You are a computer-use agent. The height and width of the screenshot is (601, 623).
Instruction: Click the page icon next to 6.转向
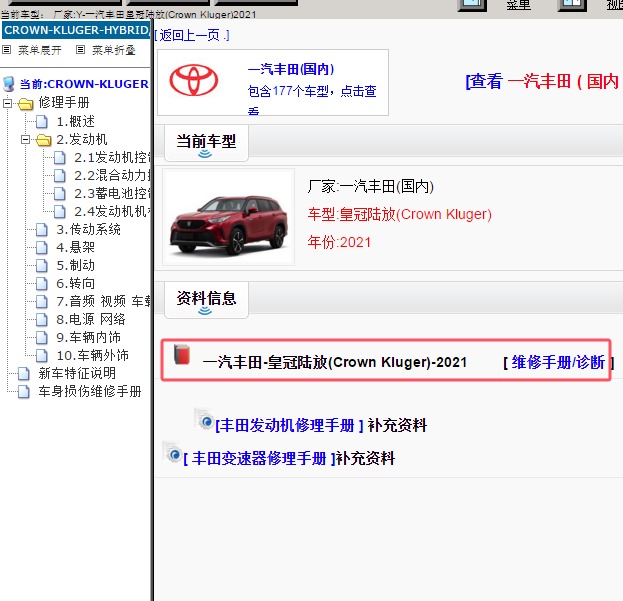tap(42, 284)
